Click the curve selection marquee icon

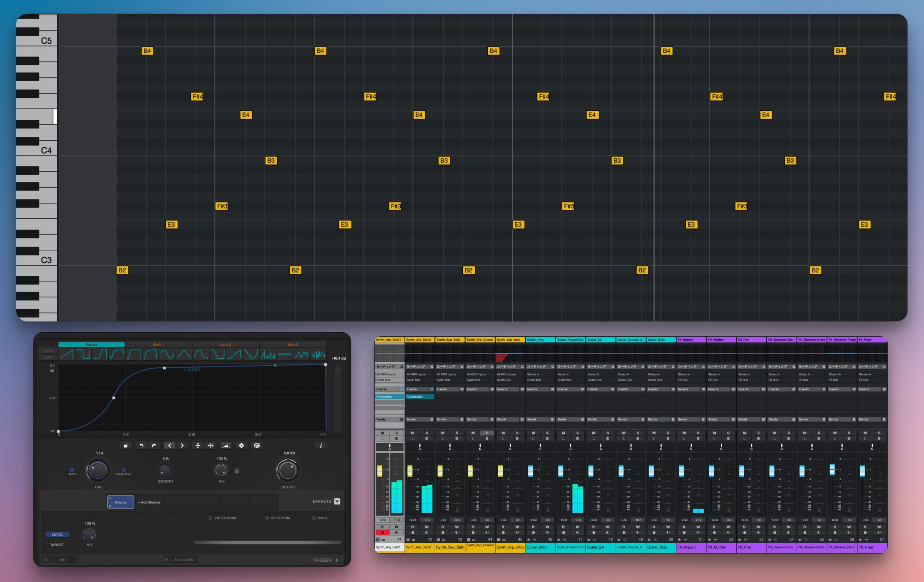[x=226, y=445]
